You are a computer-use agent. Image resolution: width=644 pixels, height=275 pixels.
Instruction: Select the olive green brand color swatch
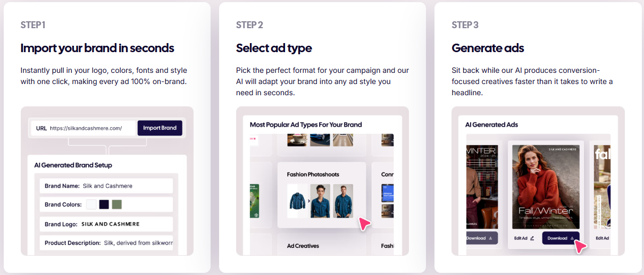(x=117, y=204)
